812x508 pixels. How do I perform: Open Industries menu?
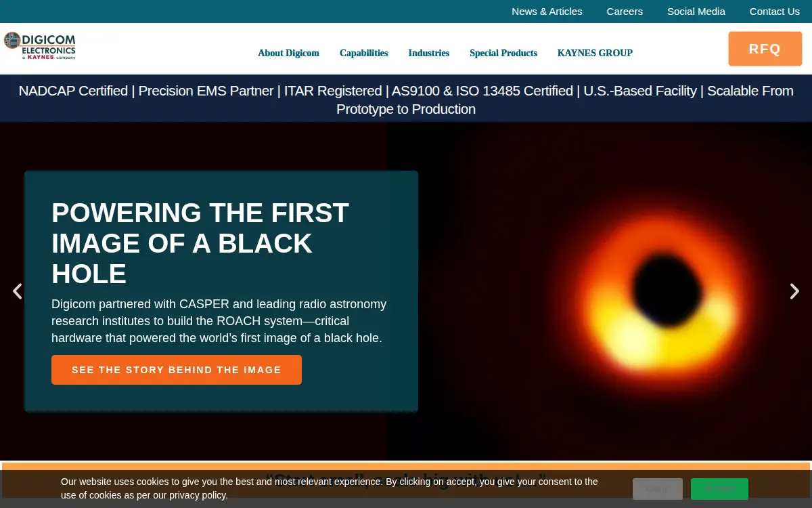coord(429,53)
